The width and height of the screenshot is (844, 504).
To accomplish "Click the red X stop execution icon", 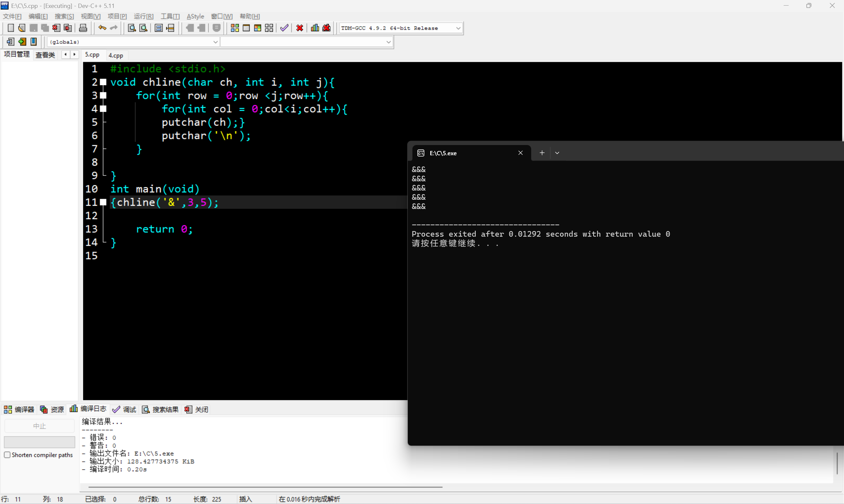I will click(300, 28).
